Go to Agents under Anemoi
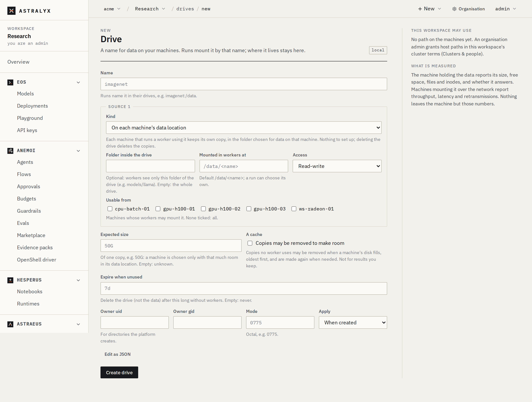Image resolution: width=532 pixels, height=402 pixels. pyautogui.click(x=25, y=162)
